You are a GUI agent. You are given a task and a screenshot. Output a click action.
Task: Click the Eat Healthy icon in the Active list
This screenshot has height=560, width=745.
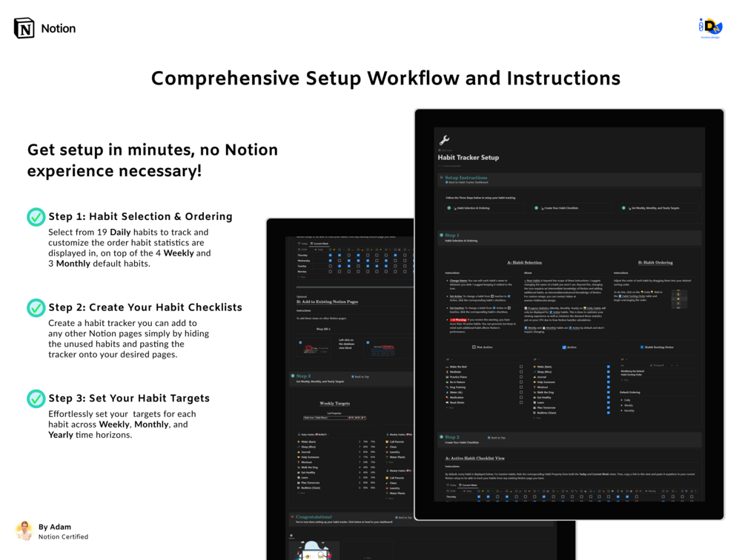coord(535,397)
